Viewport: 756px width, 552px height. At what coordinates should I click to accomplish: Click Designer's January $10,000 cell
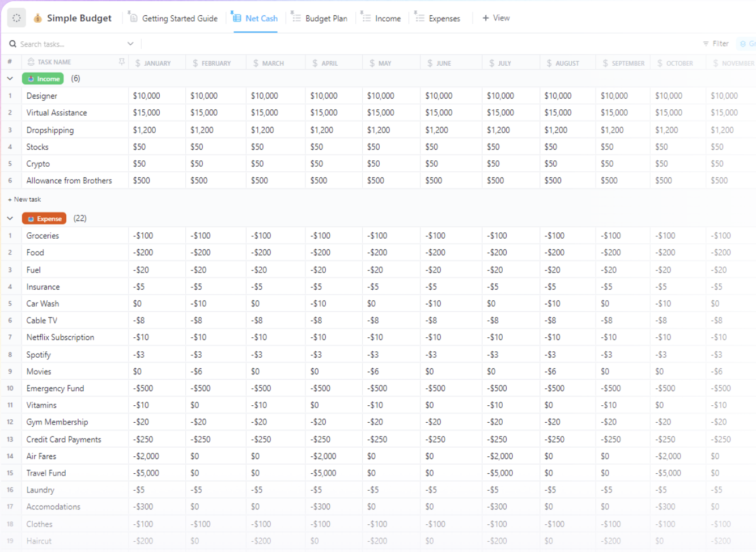click(157, 96)
